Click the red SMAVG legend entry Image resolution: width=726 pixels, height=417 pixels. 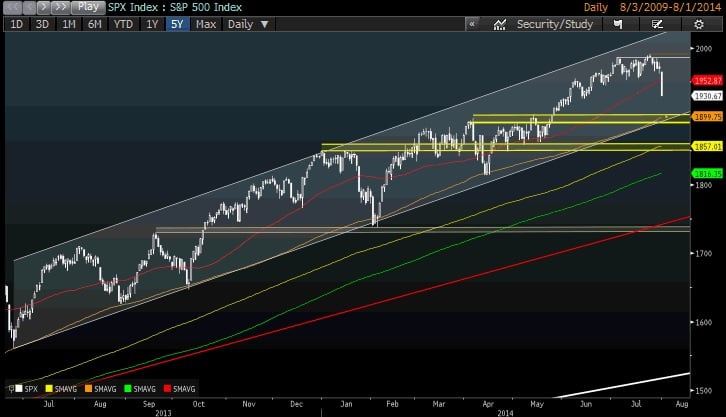pyautogui.click(x=180, y=389)
